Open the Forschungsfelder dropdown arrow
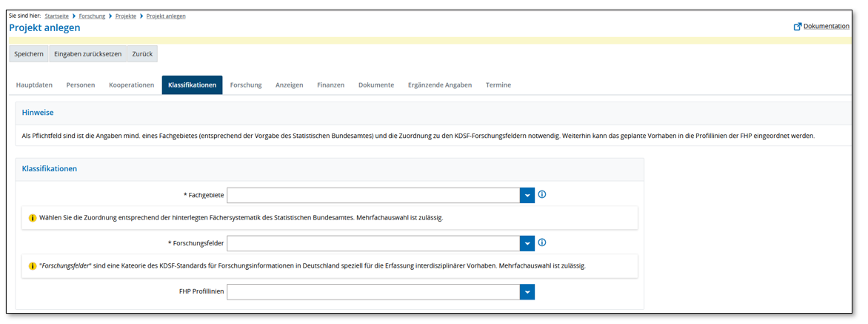 (x=527, y=244)
